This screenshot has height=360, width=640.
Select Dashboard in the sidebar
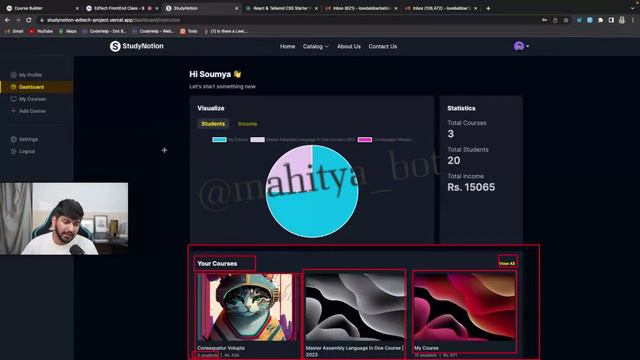coord(37,87)
